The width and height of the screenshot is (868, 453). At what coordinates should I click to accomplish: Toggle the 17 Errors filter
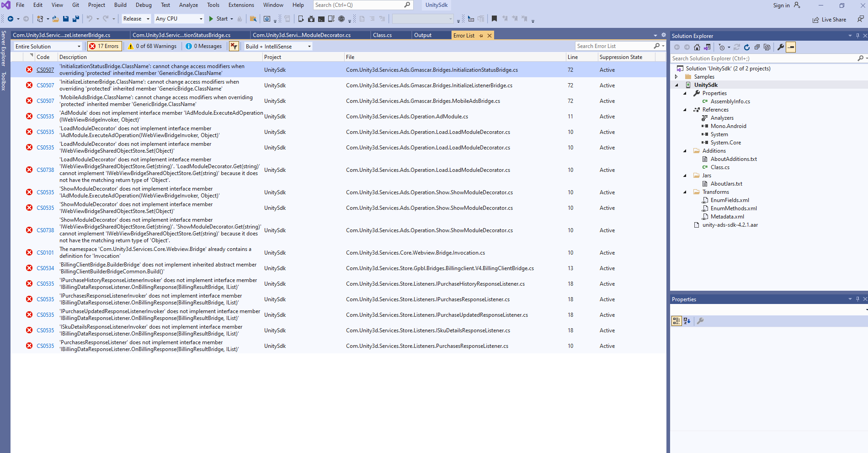(x=104, y=46)
